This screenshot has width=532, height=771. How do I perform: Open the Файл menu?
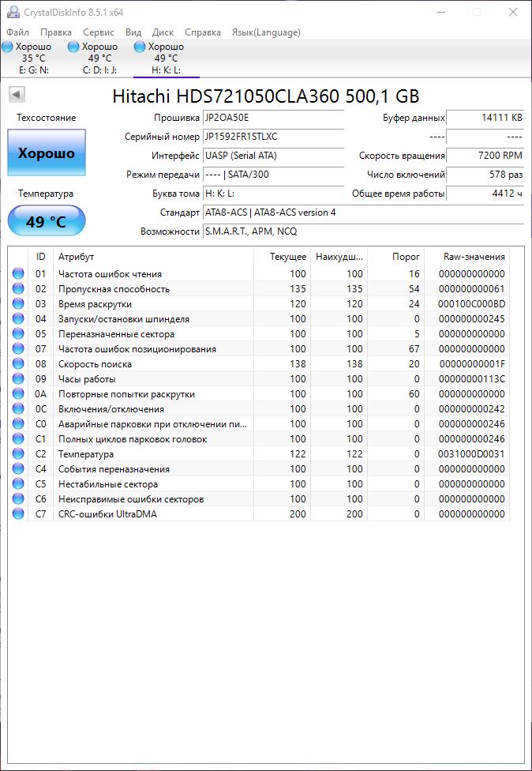coord(17,32)
